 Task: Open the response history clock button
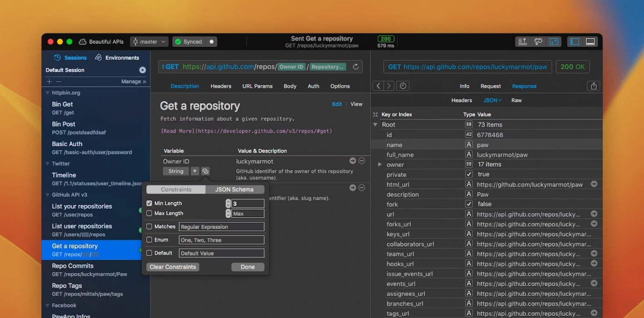403,86
